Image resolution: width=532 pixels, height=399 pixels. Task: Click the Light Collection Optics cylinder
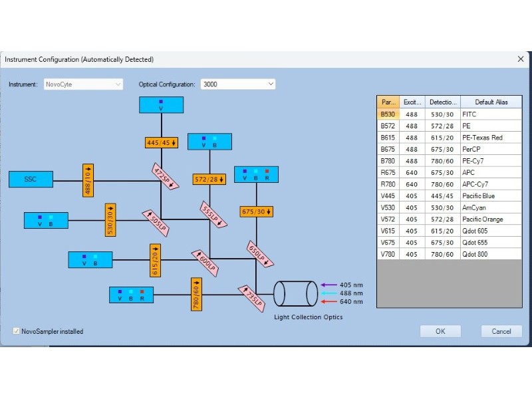(x=295, y=293)
